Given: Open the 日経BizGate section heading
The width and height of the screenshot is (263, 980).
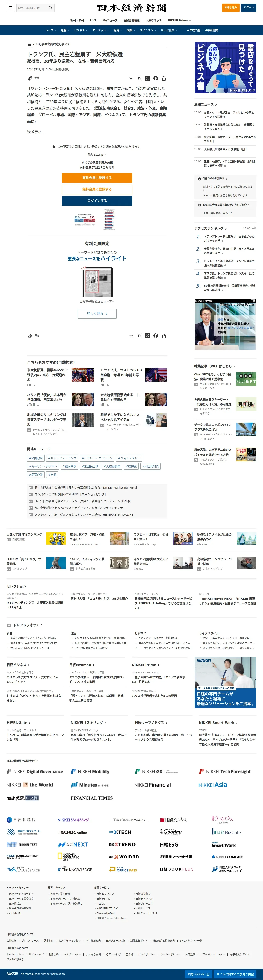Looking at the screenshot, I should [x=19, y=722].
